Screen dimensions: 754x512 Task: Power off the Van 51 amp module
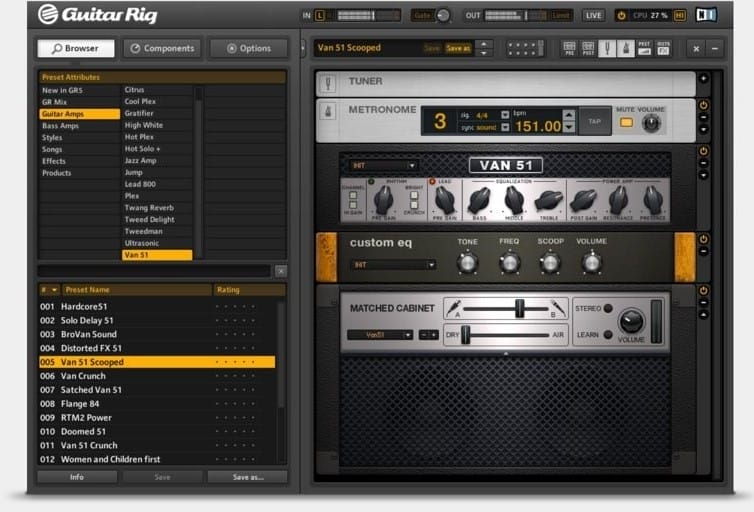coord(704,151)
